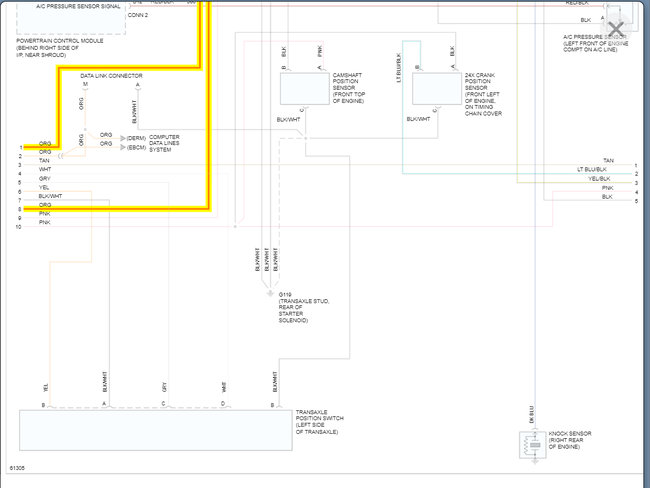Select the "G119" ground label
The image size is (650, 488).
285,295
